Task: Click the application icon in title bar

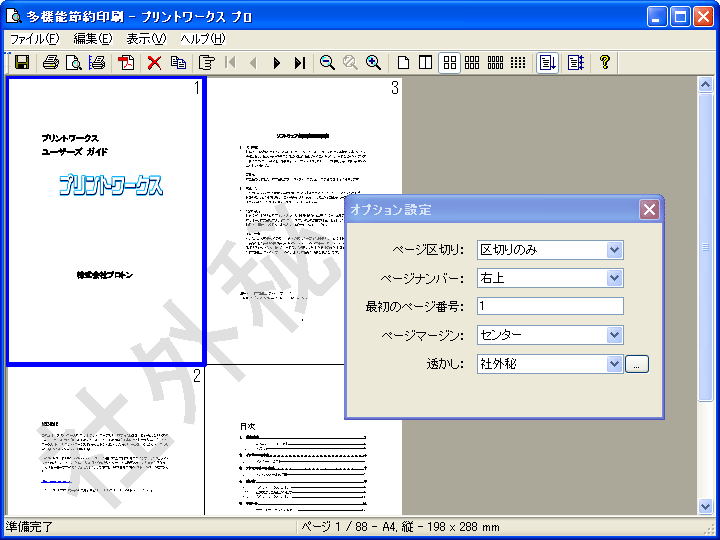Action: (x=13, y=17)
